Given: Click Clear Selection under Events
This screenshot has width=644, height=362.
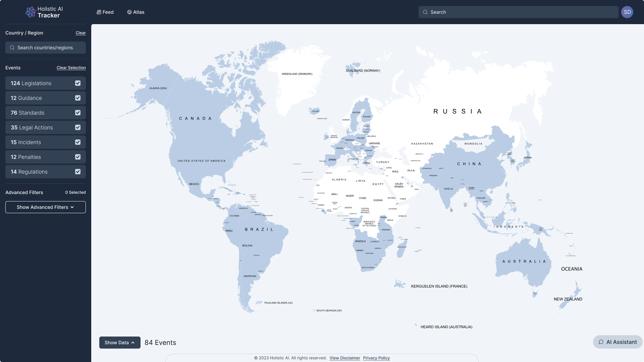Looking at the screenshot, I should pyautogui.click(x=71, y=68).
